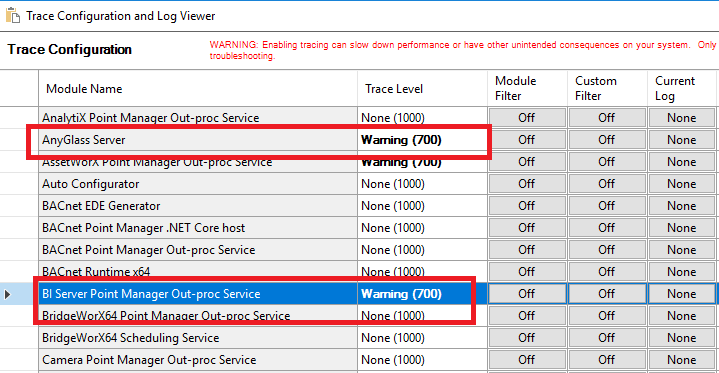
Task: Sort by Module Name column header
Action: [198, 89]
